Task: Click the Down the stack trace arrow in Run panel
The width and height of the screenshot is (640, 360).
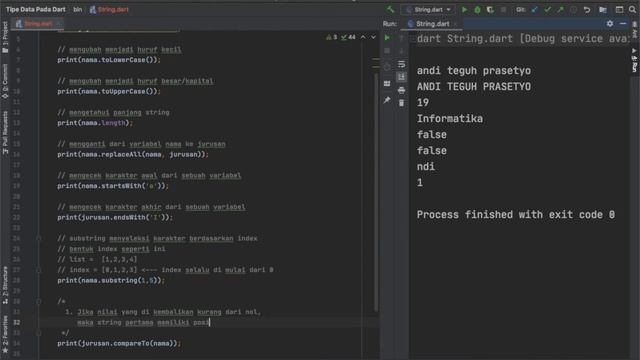Action: click(402, 51)
